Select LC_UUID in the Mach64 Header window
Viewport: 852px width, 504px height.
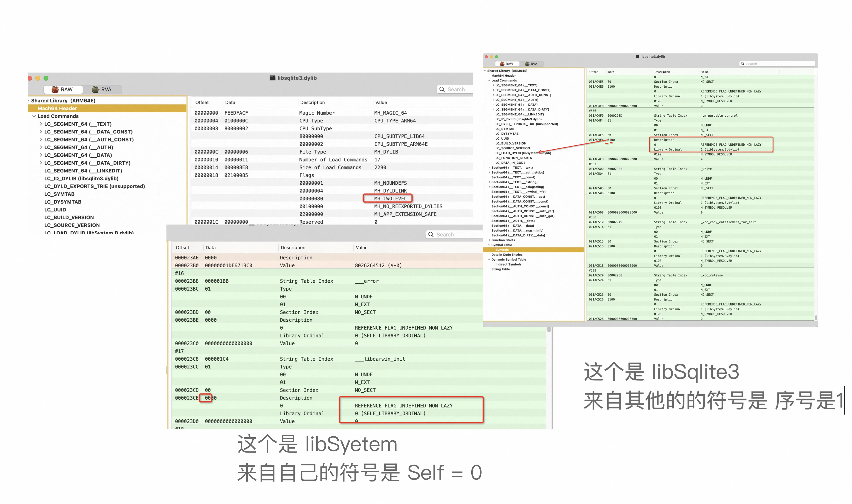coord(55,210)
